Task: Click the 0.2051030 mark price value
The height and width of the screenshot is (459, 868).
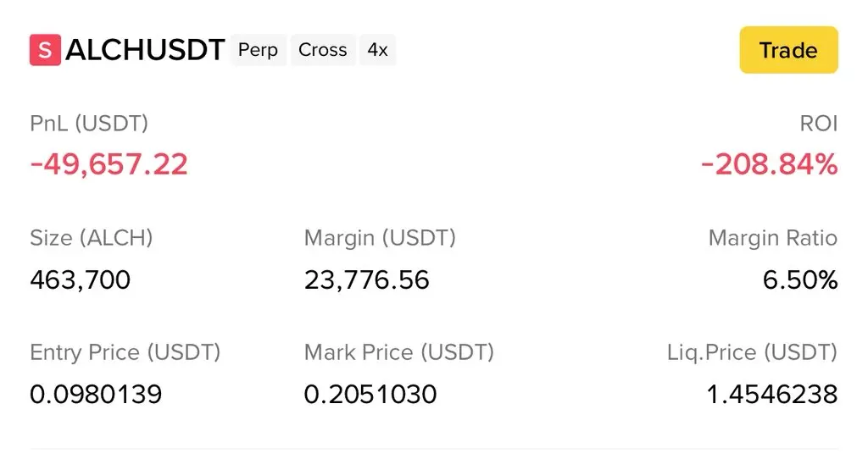Action: (370, 394)
